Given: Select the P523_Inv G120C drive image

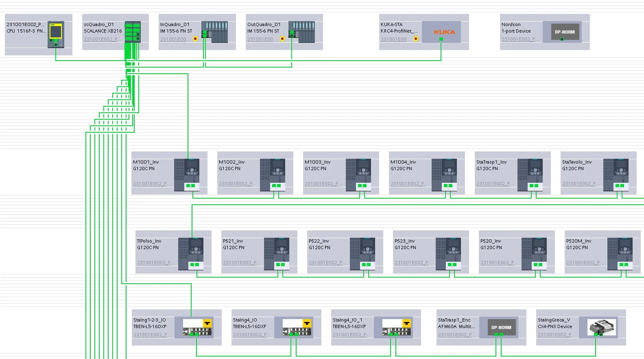Looking at the screenshot, I should point(448,253).
